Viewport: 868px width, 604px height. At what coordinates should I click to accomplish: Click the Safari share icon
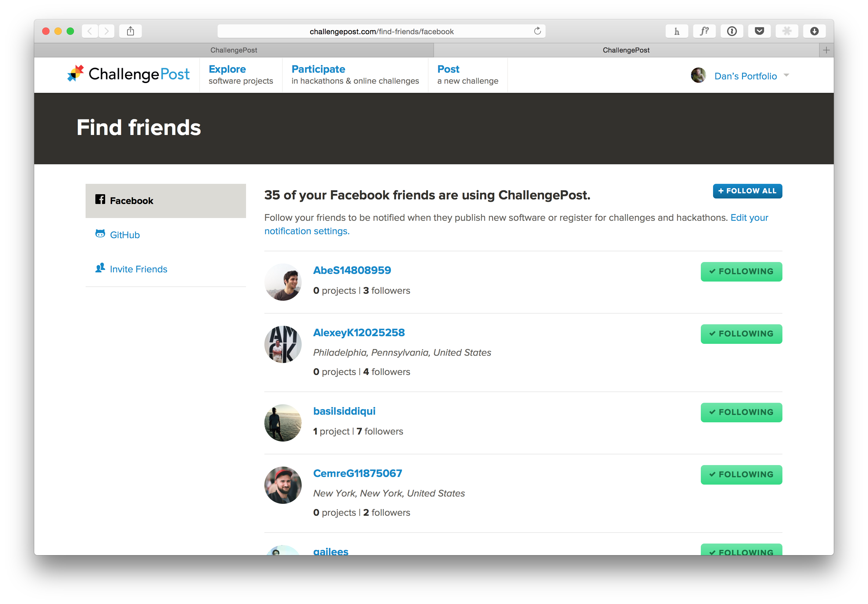pos(131,31)
